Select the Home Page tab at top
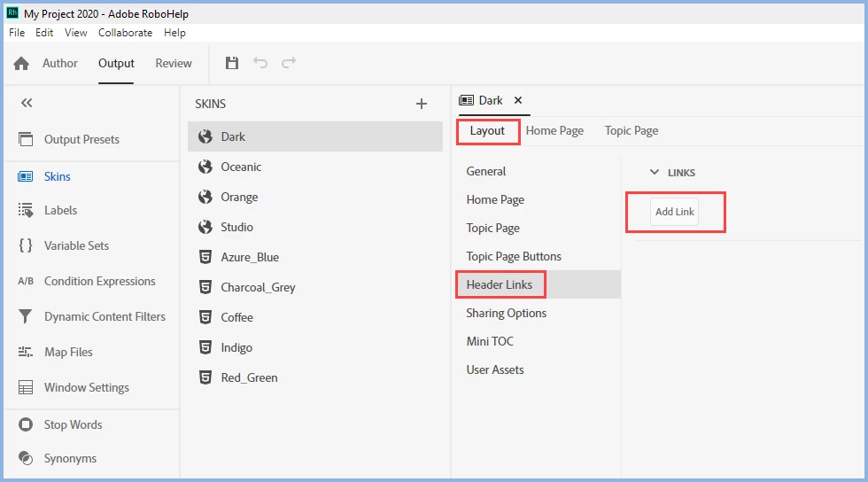The height and width of the screenshot is (482, 868). point(554,131)
